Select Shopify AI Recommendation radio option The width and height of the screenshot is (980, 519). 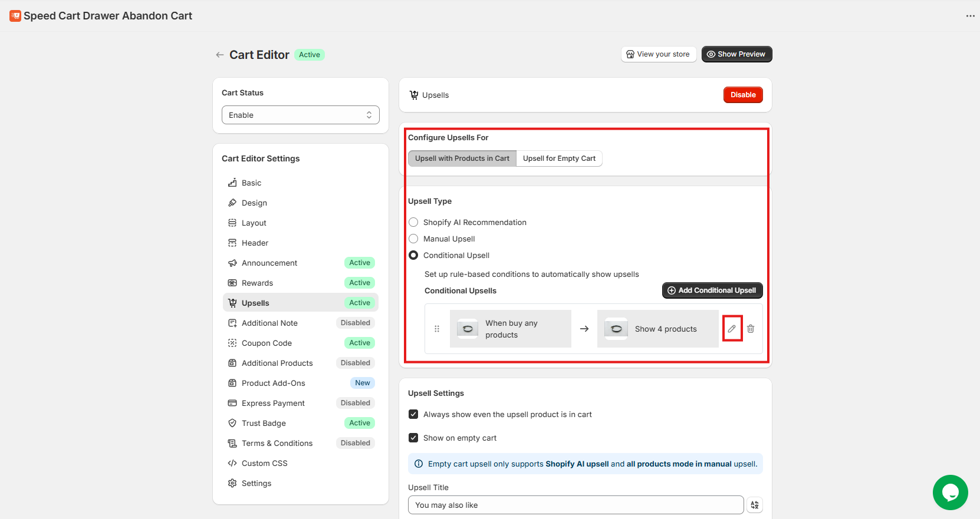point(413,222)
